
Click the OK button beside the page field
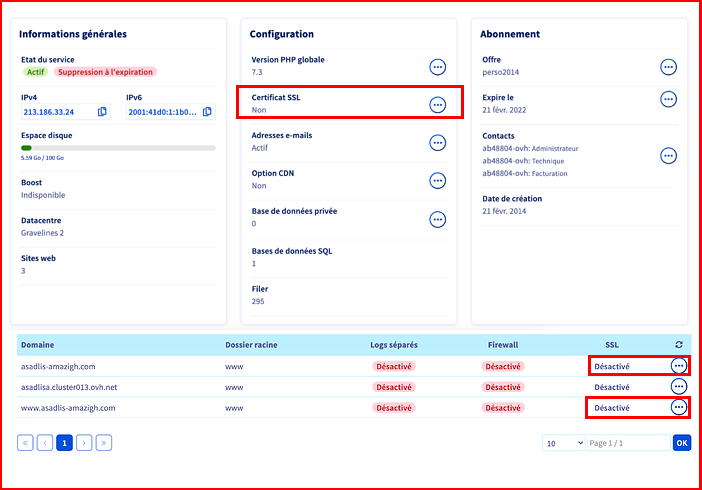[681, 442]
